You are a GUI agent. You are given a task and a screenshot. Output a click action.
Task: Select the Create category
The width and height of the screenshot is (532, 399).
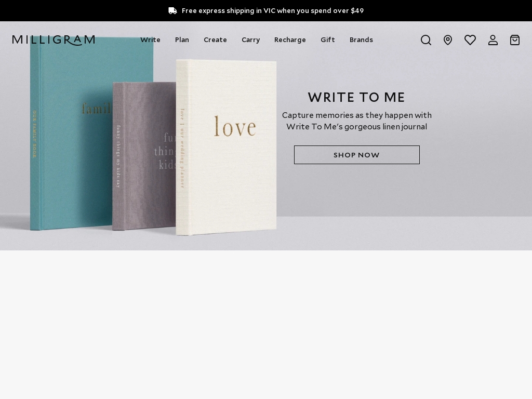click(215, 40)
